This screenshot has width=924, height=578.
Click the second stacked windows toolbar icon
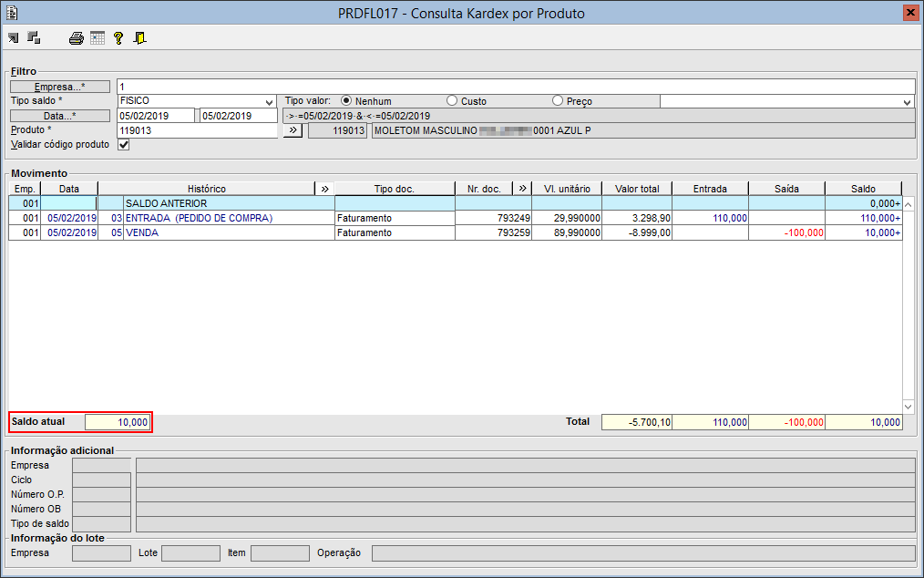click(35, 37)
